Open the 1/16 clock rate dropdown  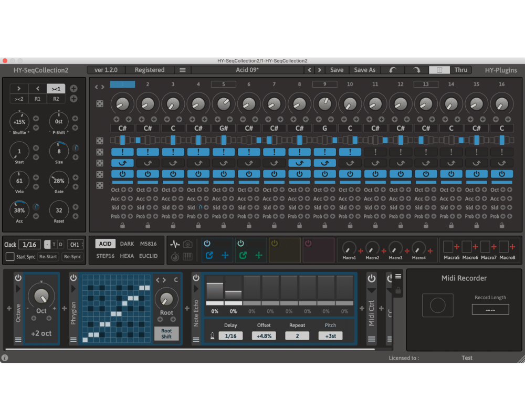(29, 245)
